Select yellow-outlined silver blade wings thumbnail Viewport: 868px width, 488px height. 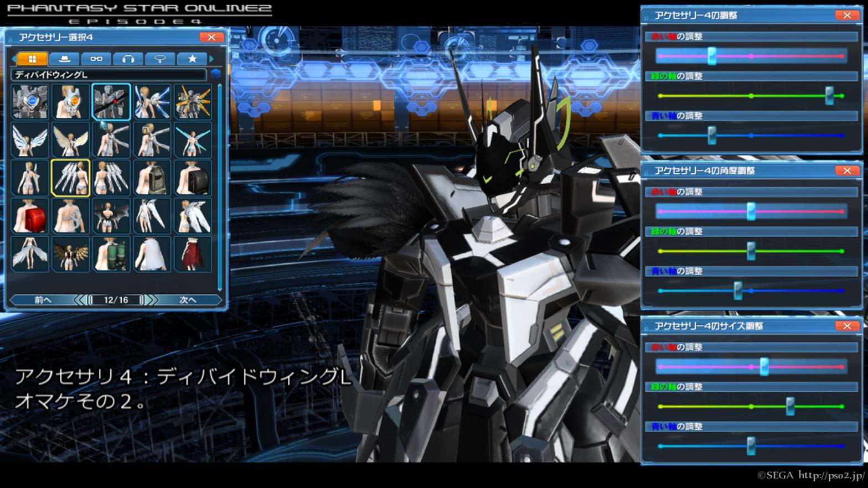70,178
